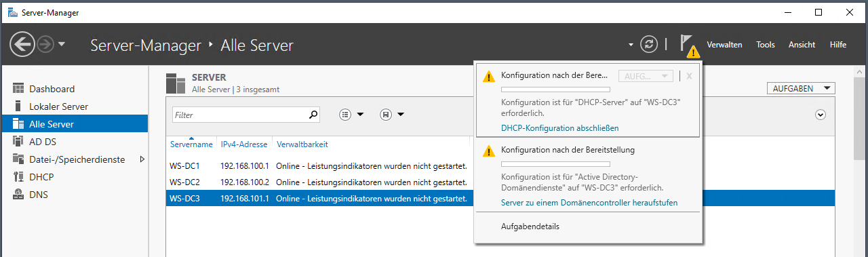Select Alle Server in the sidebar
868x257 pixels.
point(74,124)
